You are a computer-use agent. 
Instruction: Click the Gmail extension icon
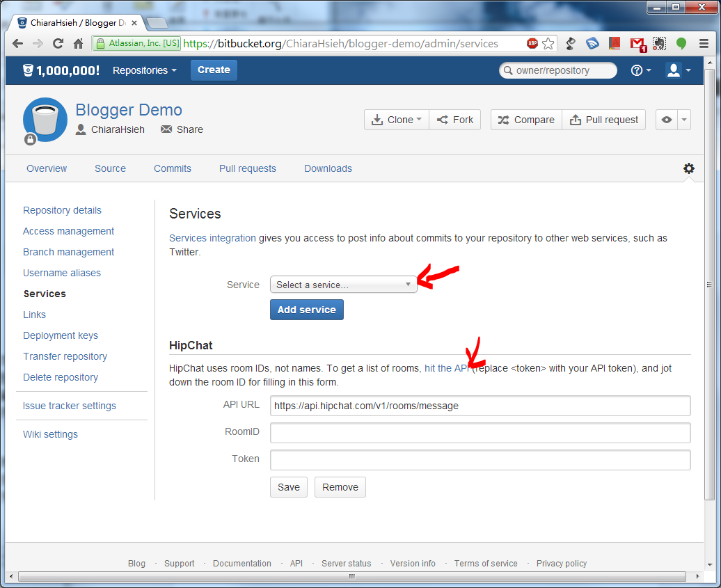coord(638,45)
